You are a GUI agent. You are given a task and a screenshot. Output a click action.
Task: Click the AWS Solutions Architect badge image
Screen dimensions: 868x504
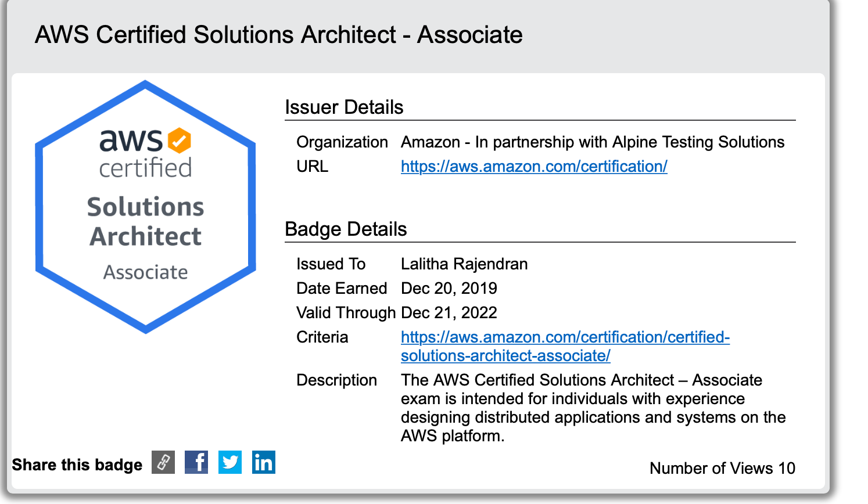point(145,207)
